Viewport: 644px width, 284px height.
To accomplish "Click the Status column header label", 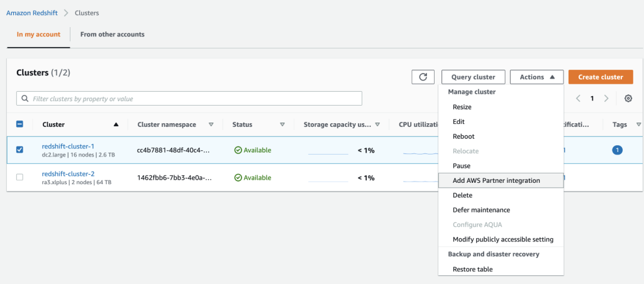I will [x=242, y=124].
